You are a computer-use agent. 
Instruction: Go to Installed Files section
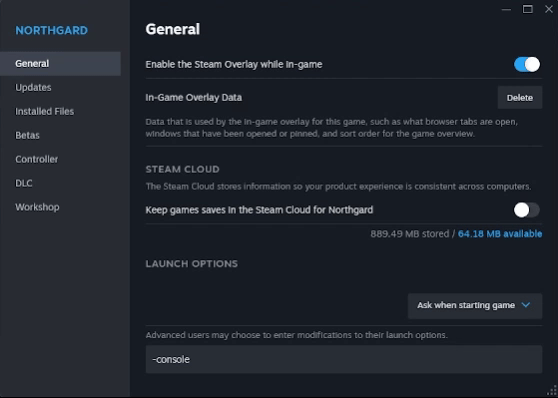pos(44,111)
